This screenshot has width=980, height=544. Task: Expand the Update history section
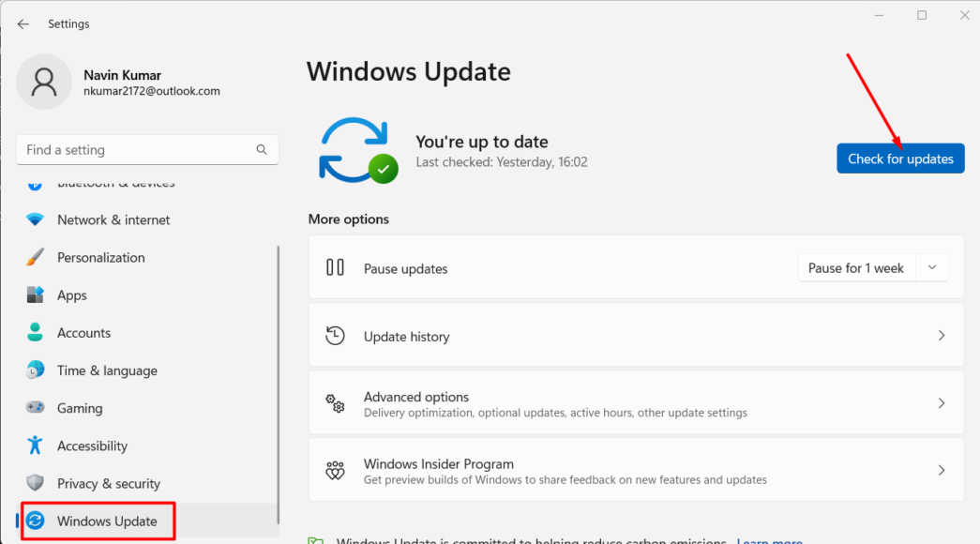coord(942,335)
